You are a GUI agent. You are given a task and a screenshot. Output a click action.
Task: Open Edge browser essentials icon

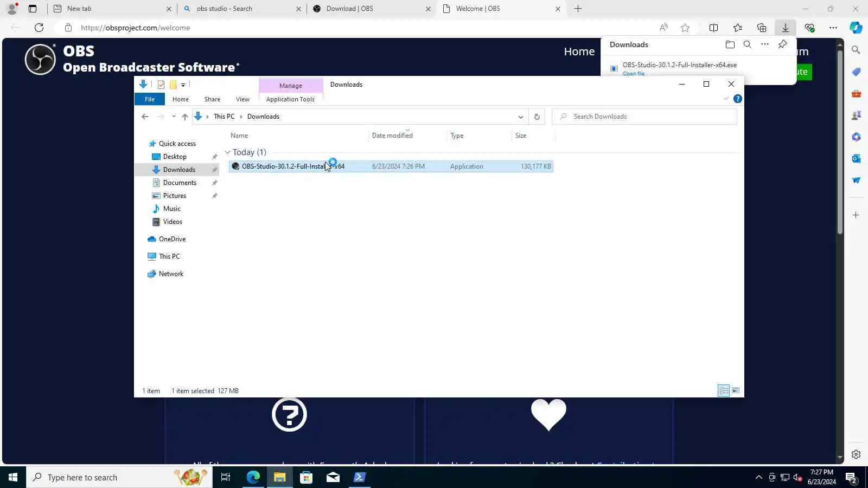[x=809, y=28]
